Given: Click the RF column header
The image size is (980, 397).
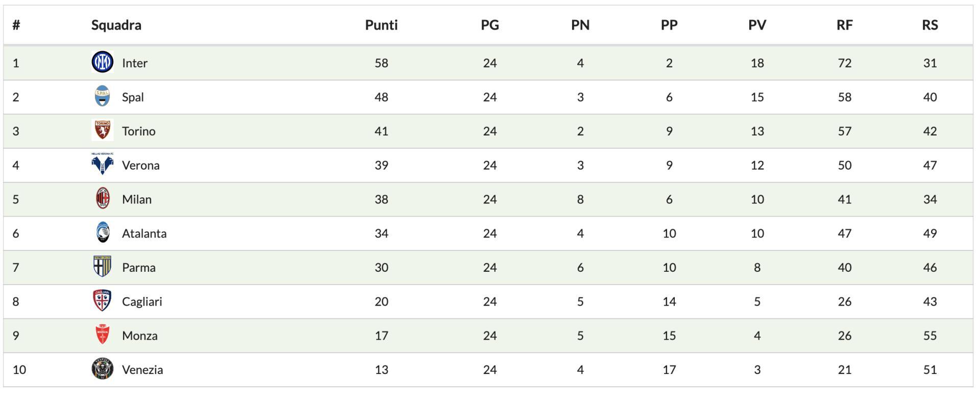Looking at the screenshot, I should click(x=844, y=25).
